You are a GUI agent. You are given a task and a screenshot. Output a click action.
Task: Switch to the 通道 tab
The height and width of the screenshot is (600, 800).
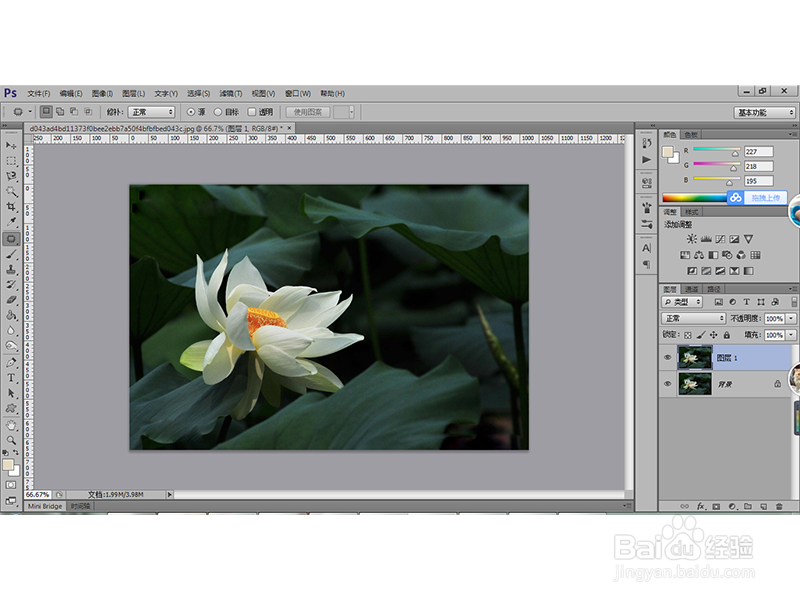(691, 289)
